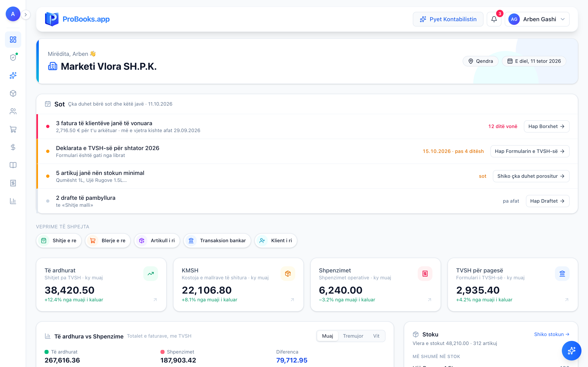
Task: Open the open book icon in sidebar
Action: [13, 165]
